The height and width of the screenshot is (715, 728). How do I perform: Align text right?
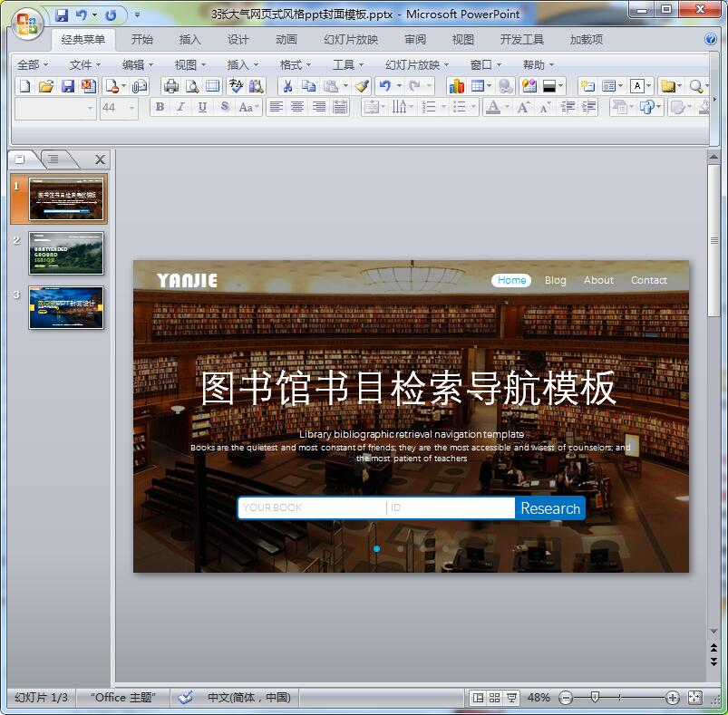(x=318, y=107)
